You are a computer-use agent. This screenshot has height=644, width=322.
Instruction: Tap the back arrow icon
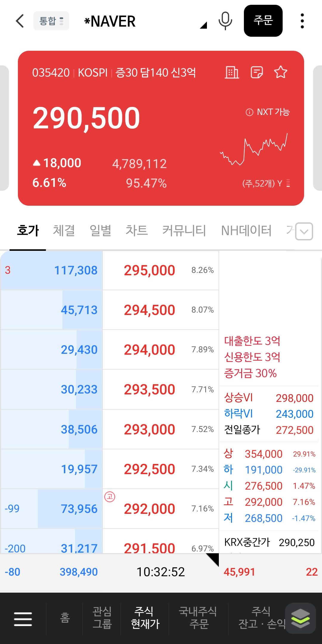tap(20, 21)
